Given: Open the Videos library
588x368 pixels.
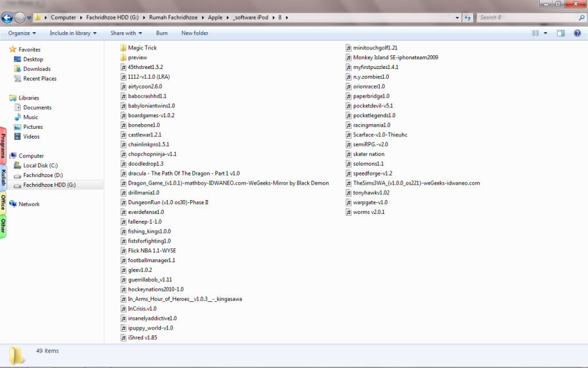Looking at the screenshot, I should (31, 137).
